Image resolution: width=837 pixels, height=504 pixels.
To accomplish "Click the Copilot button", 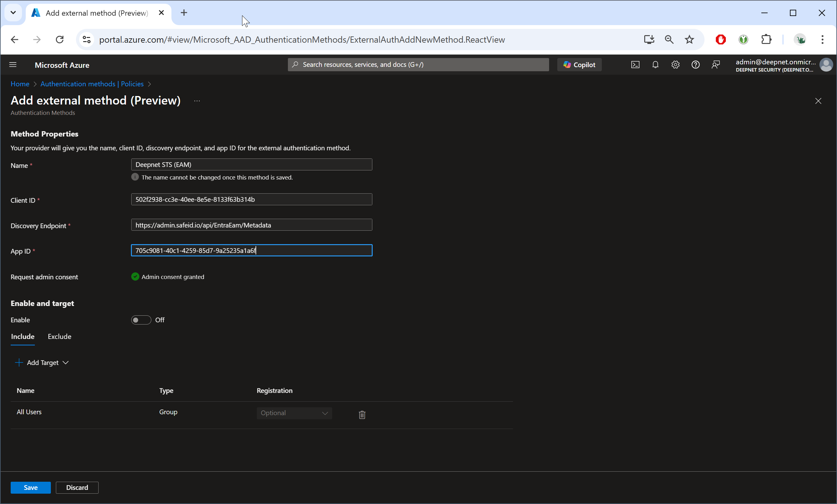I will (x=580, y=65).
